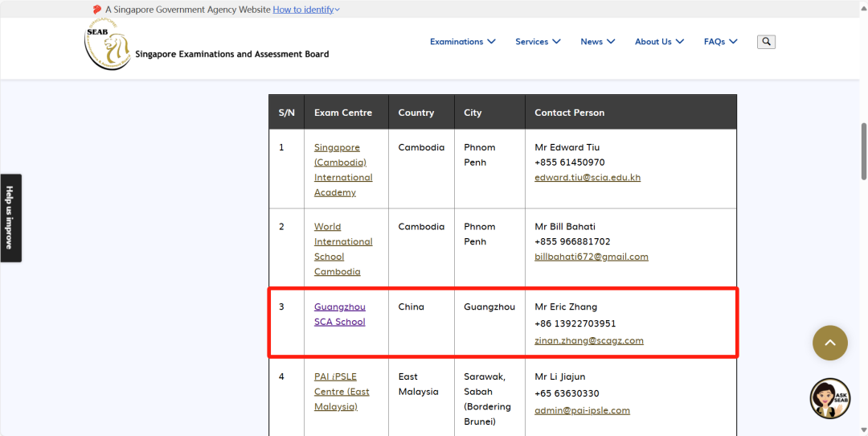The image size is (868, 436).
Task: Click the SEAB lion logo
Action: pyautogui.click(x=108, y=45)
